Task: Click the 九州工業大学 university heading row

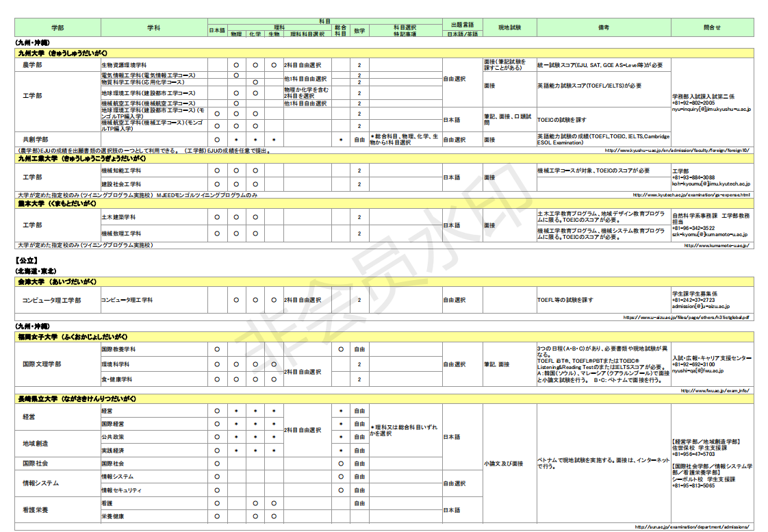Action: point(384,159)
